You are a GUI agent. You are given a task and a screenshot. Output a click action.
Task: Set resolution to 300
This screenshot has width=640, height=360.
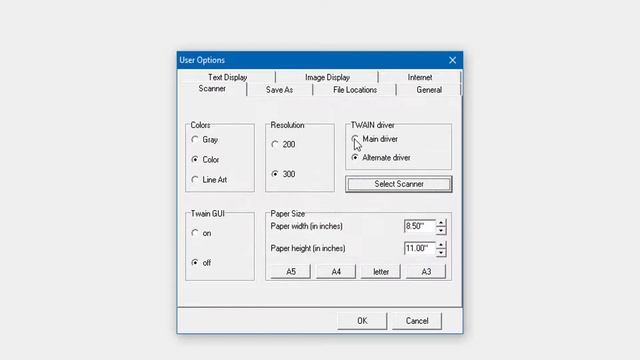coord(275,174)
